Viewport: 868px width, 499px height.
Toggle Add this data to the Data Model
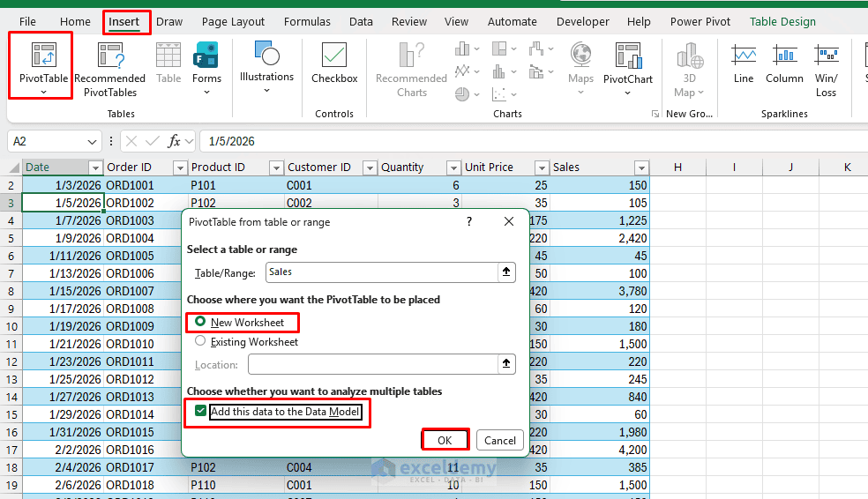pos(200,411)
